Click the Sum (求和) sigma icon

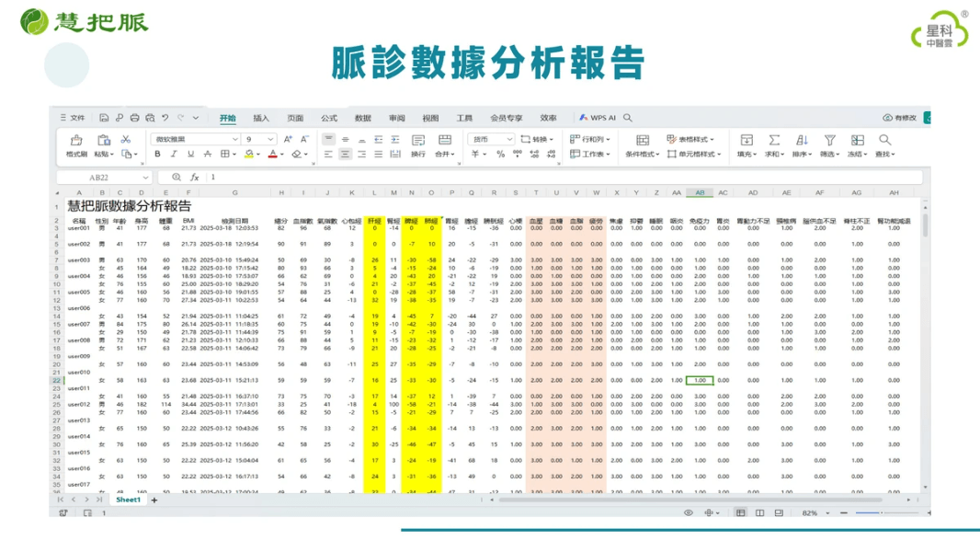click(x=774, y=140)
